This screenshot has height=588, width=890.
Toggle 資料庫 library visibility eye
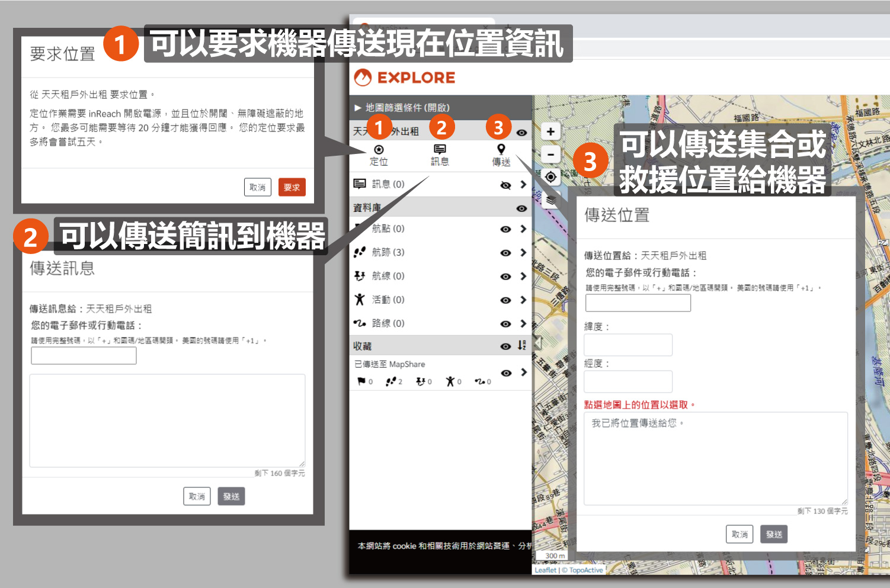521,208
